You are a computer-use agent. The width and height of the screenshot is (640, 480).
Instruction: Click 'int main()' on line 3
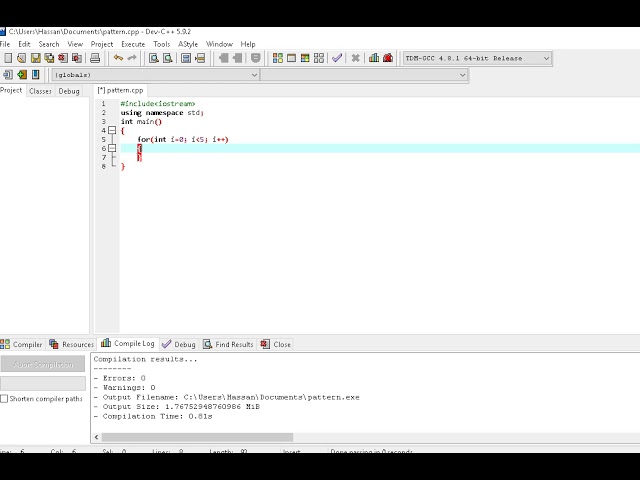click(x=141, y=122)
